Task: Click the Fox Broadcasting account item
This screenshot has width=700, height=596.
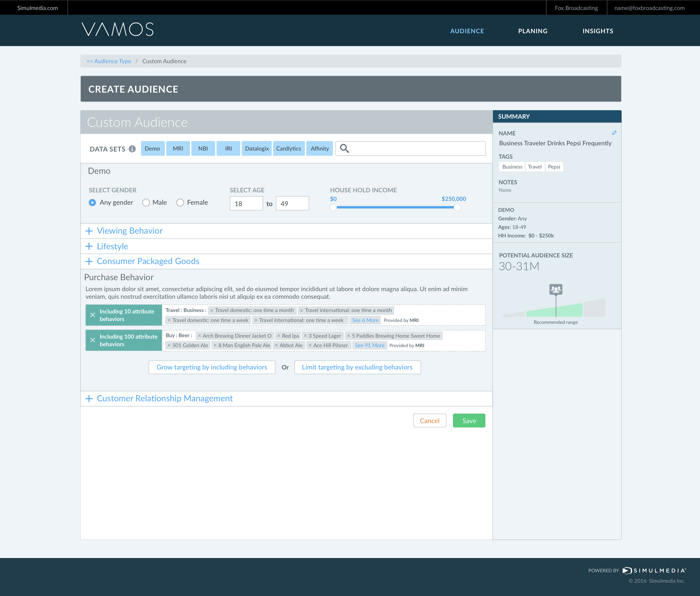Action: tap(576, 8)
